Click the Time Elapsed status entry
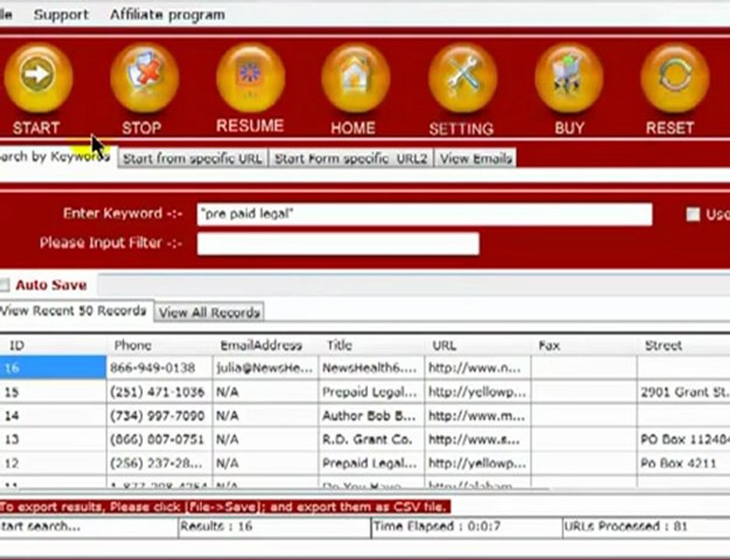The height and width of the screenshot is (560, 730). 466,527
